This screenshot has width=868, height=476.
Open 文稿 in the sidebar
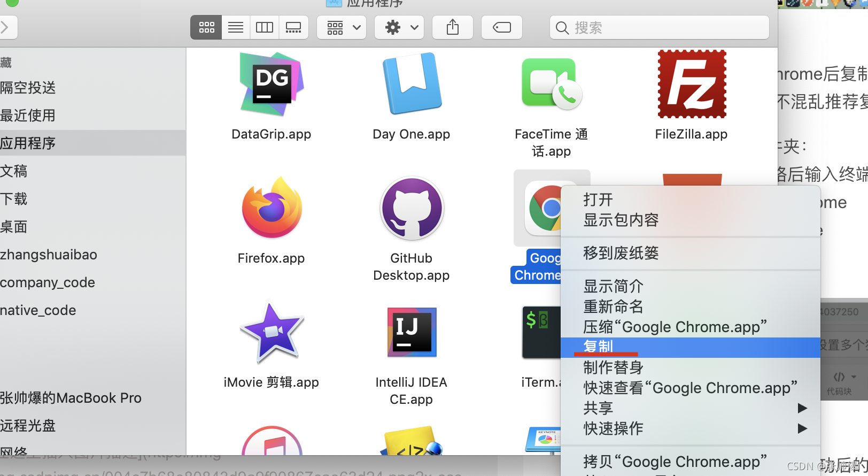click(x=14, y=171)
